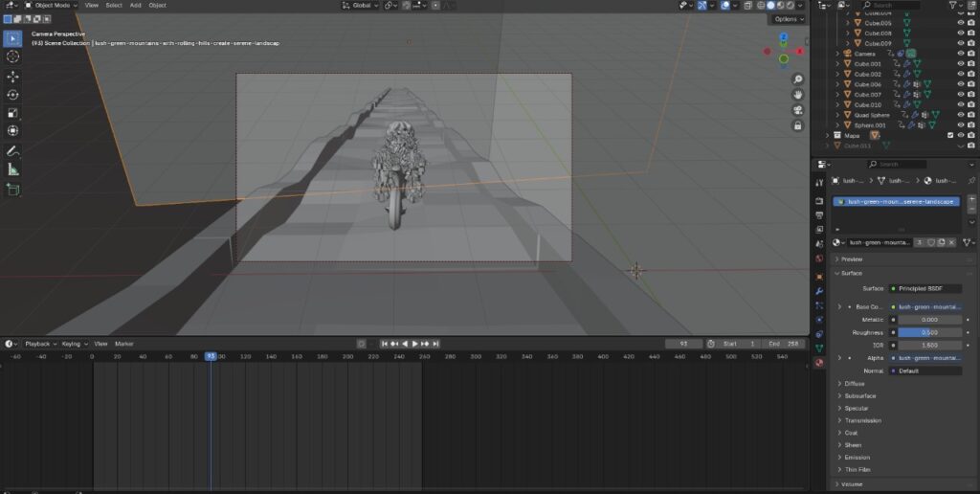
Task: Activate the Rotate tool
Action: [13, 95]
